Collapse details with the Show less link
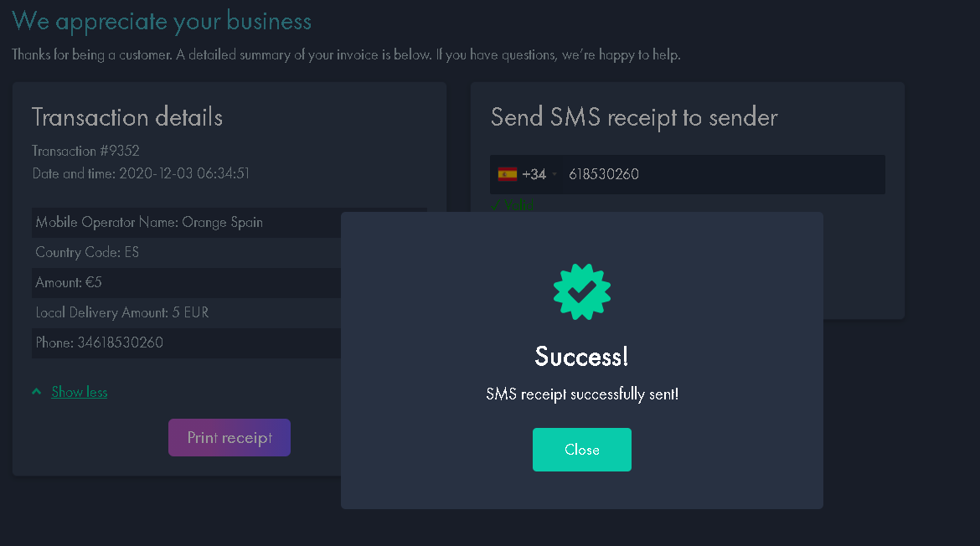This screenshot has width=980, height=546. coord(80,391)
